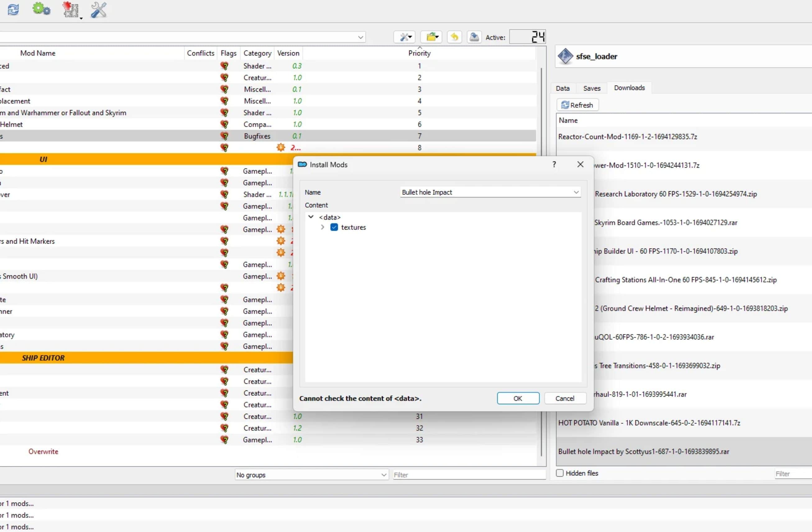Uncheck the textures folder checkbox

pos(334,227)
